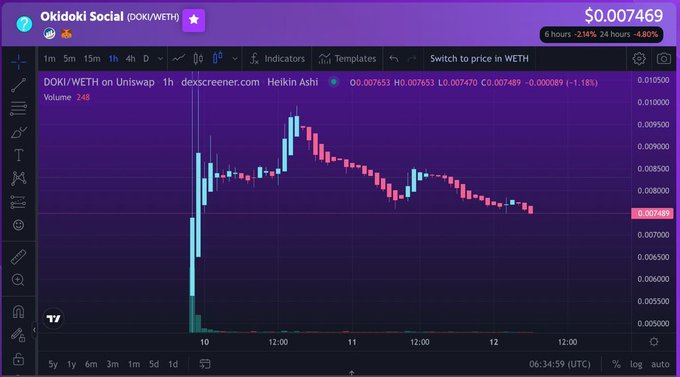Screen dimensions: 680x377
Task: Choose the candlestick chart style icon
Action: point(198,59)
